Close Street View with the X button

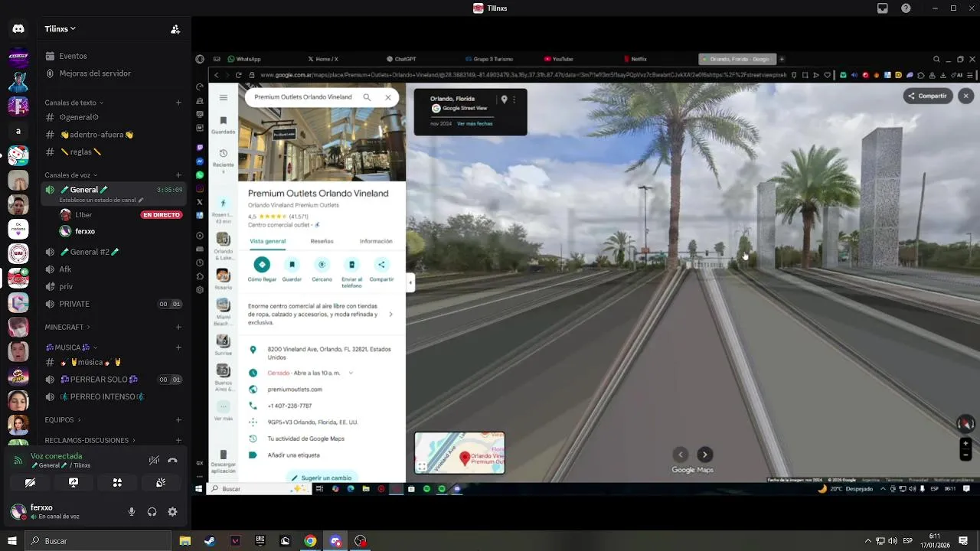[966, 96]
